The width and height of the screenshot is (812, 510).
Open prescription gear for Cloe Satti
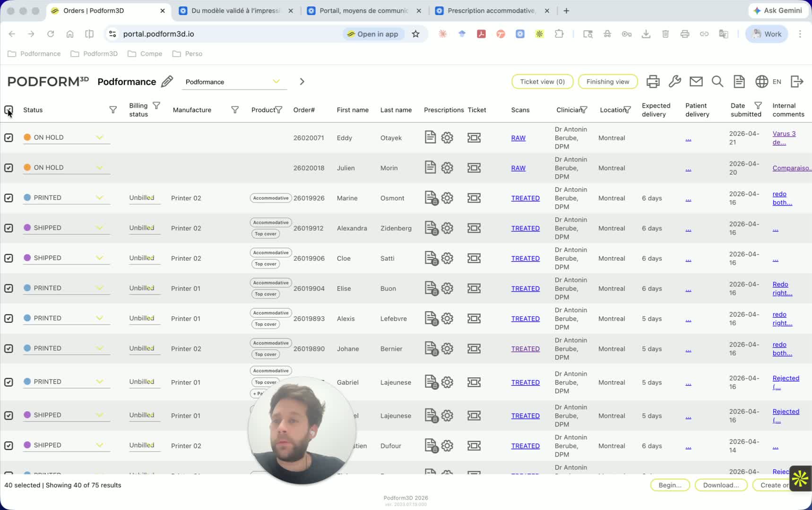coord(447,258)
